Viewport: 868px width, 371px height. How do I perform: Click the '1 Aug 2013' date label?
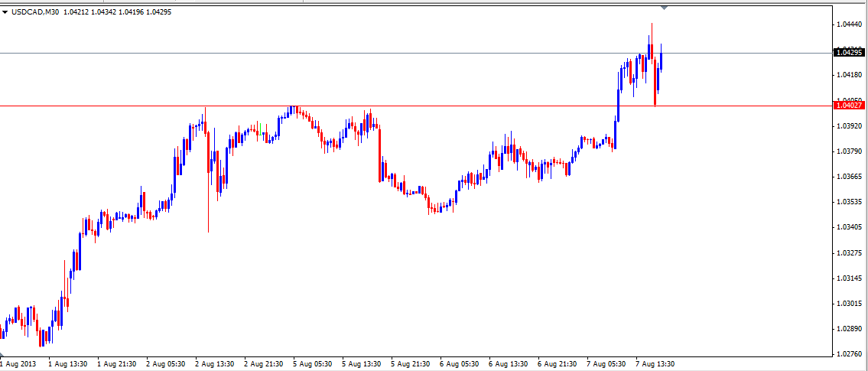[19, 363]
